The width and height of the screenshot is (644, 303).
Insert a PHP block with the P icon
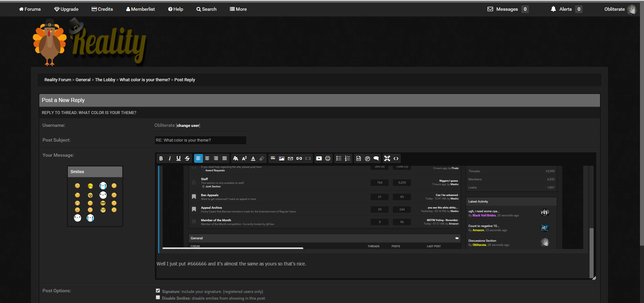point(367,158)
